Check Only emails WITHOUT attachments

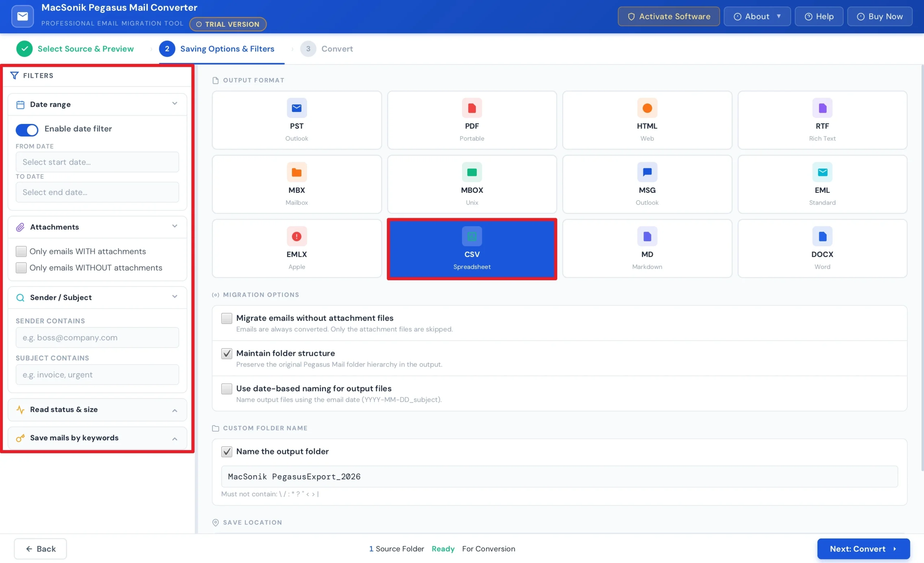[21, 268]
